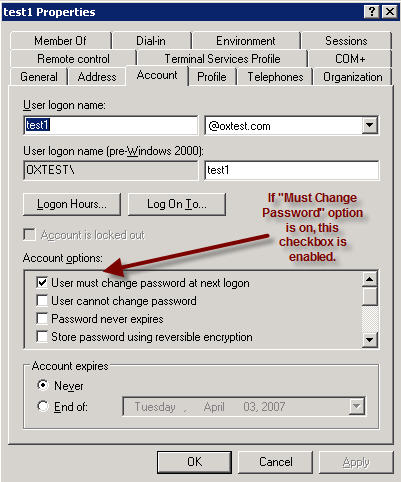Open the Terminal Services Profile tab

[x=222, y=59]
